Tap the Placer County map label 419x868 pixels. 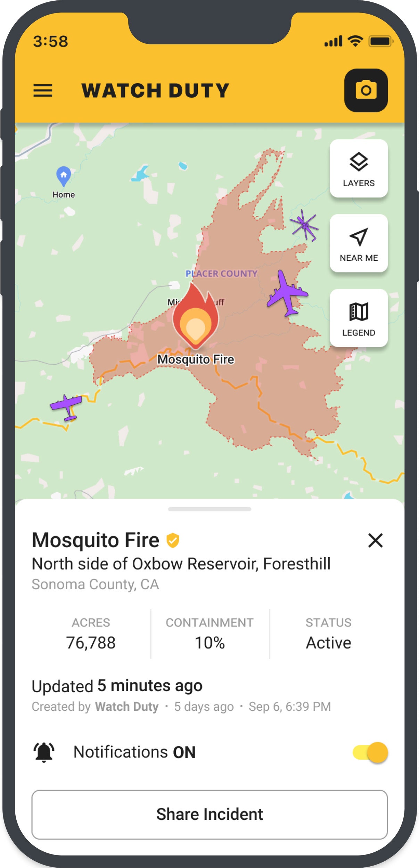[222, 274]
